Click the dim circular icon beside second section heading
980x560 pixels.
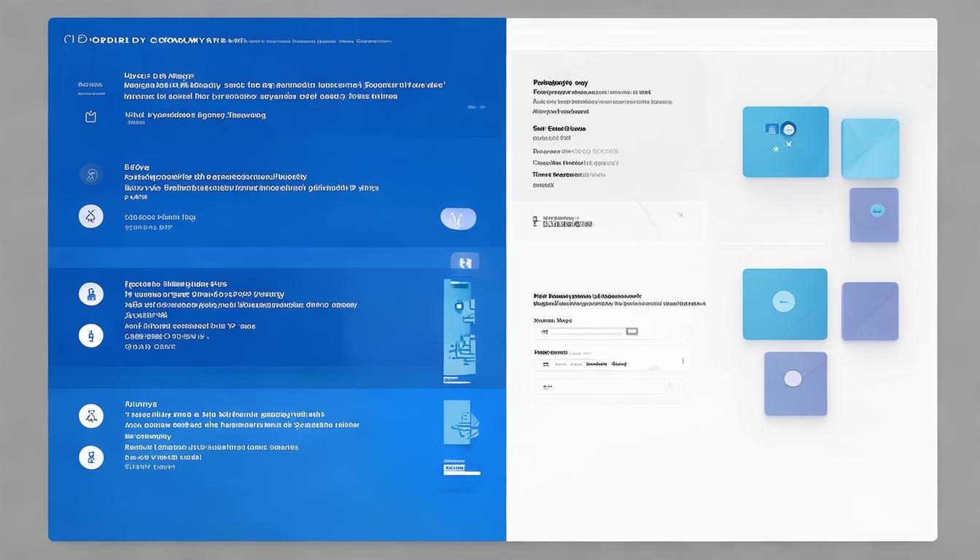point(91,175)
